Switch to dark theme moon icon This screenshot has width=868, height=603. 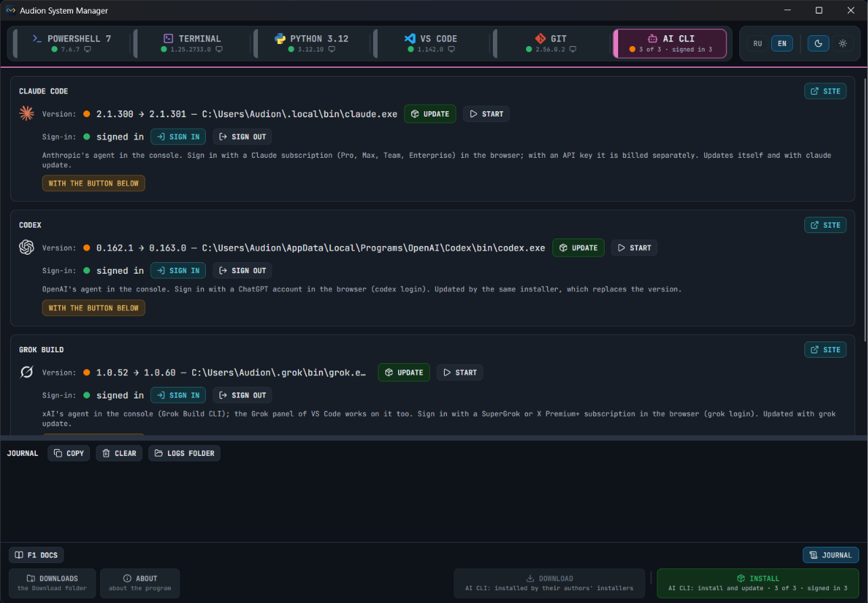pyautogui.click(x=819, y=43)
